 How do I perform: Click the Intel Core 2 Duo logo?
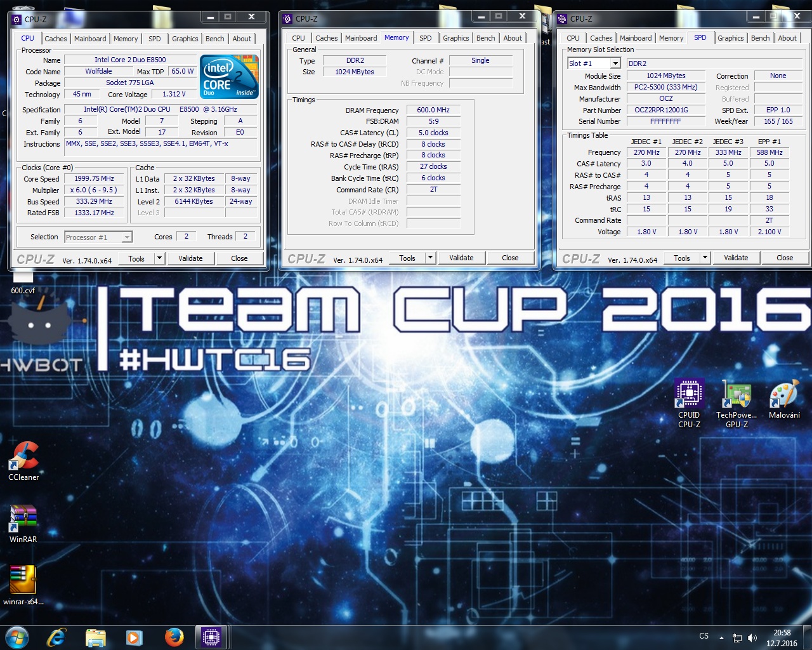(229, 77)
